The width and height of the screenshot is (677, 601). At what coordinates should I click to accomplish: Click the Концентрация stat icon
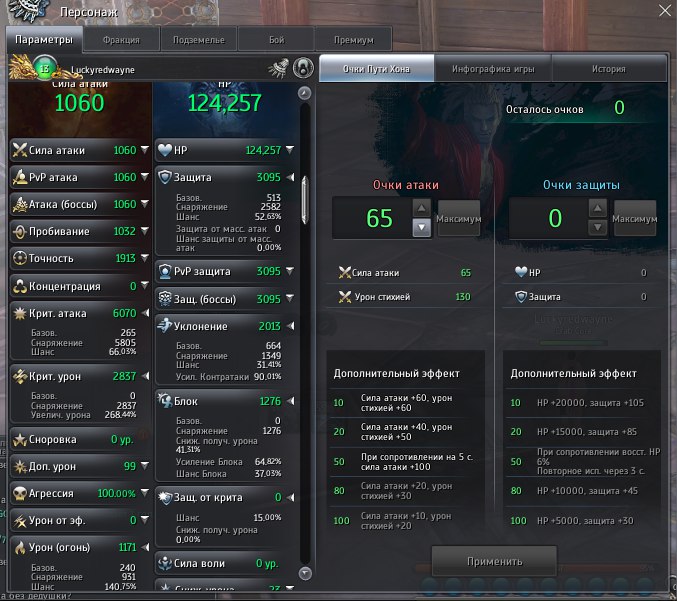point(20,286)
